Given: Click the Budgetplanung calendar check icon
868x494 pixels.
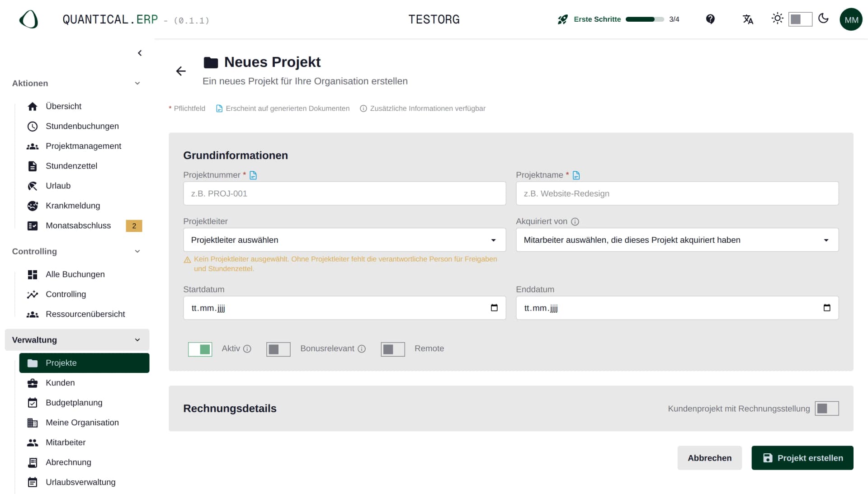Looking at the screenshot, I should coord(33,403).
